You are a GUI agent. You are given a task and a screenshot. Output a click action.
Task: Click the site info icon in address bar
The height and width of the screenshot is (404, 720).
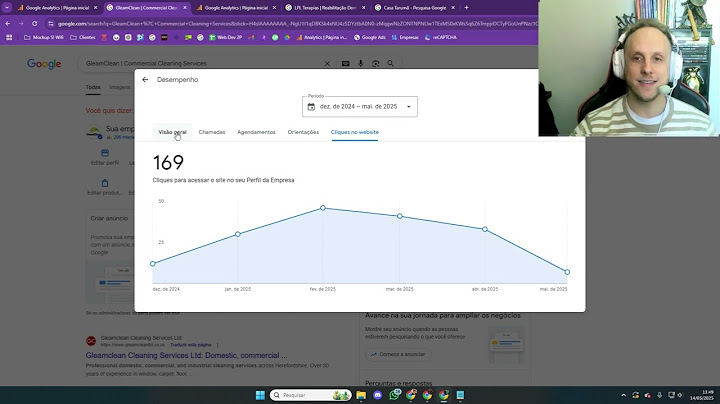coord(51,23)
